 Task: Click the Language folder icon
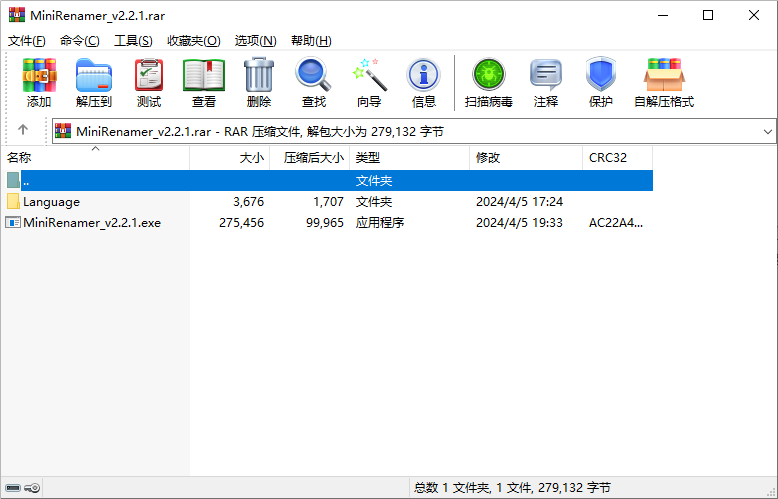coord(13,201)
